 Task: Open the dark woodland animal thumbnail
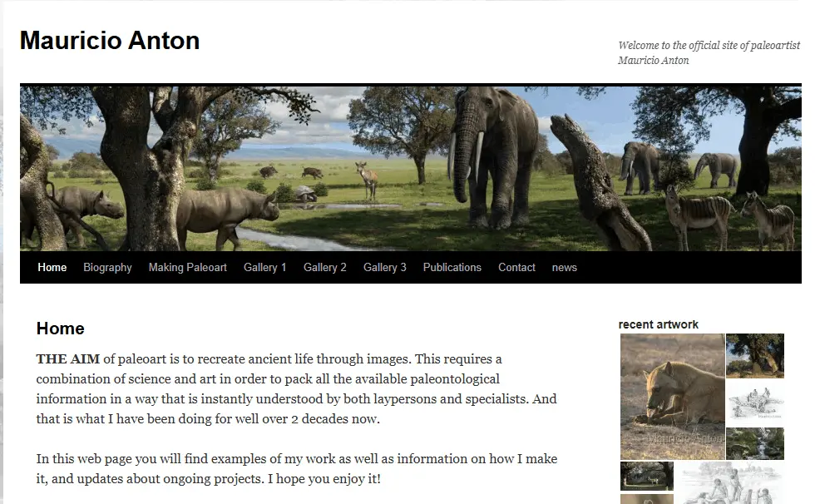click(646, 476)
